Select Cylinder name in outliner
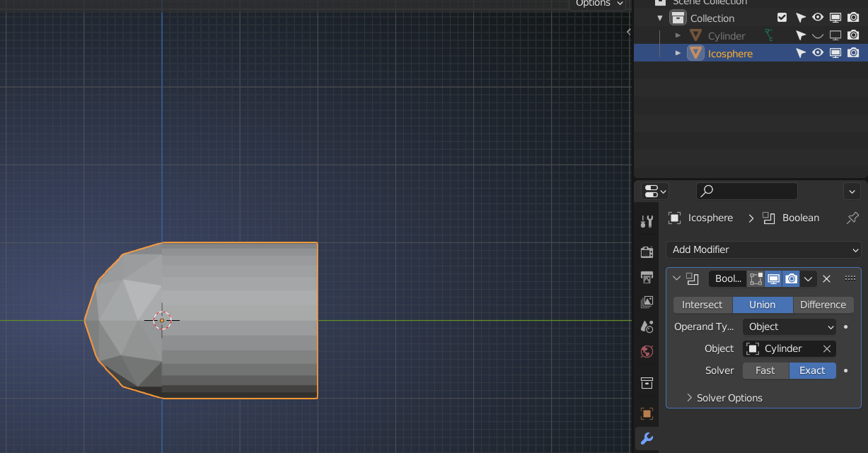The width and height of the screenshot is (868, 453). point(727,36)
